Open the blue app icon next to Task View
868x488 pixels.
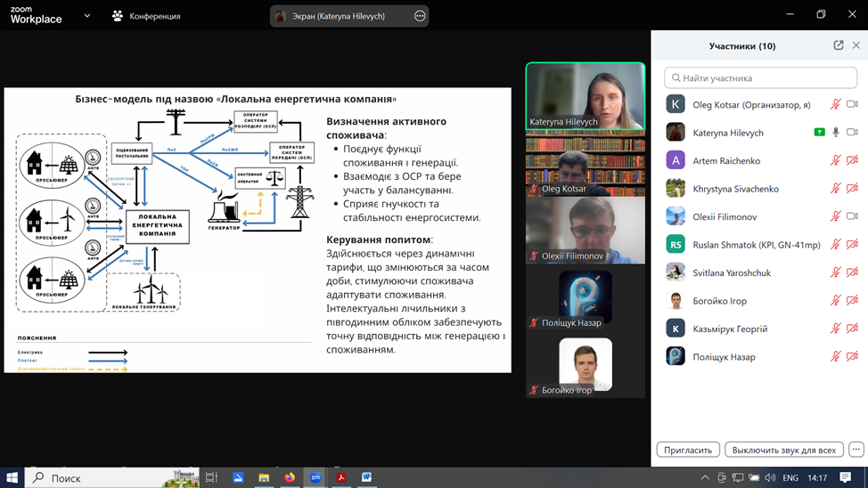238,477
